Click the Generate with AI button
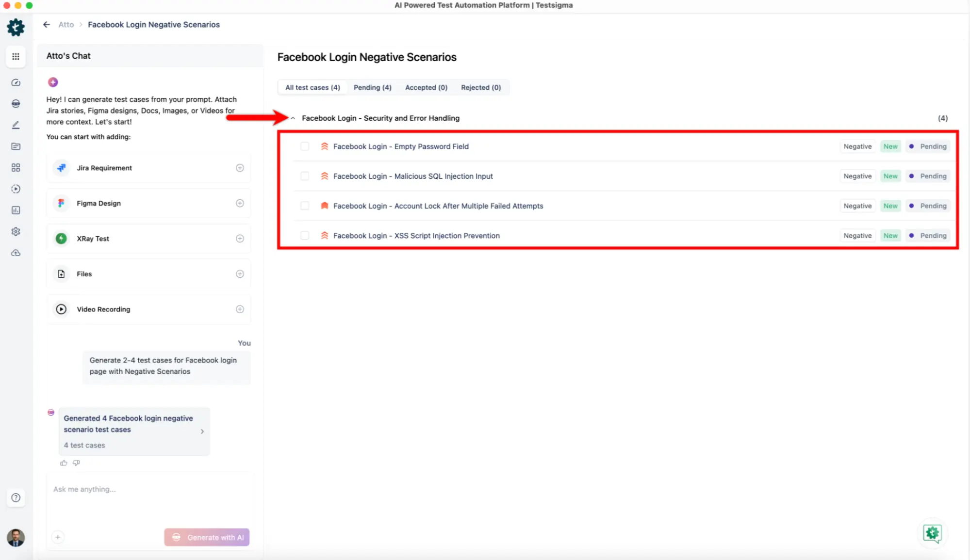The image size is (970, 560). click(x=207, y=537)
